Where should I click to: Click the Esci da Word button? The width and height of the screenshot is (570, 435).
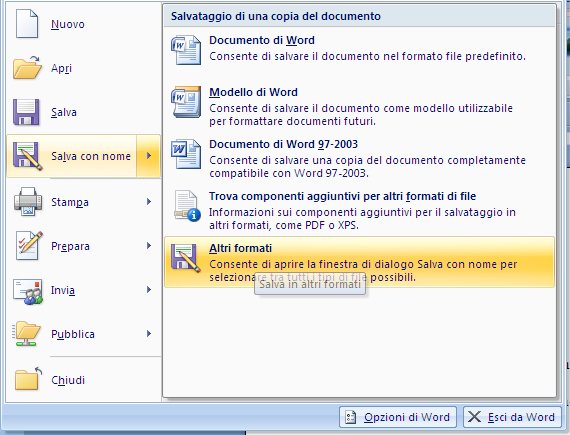tap(512, 417)
